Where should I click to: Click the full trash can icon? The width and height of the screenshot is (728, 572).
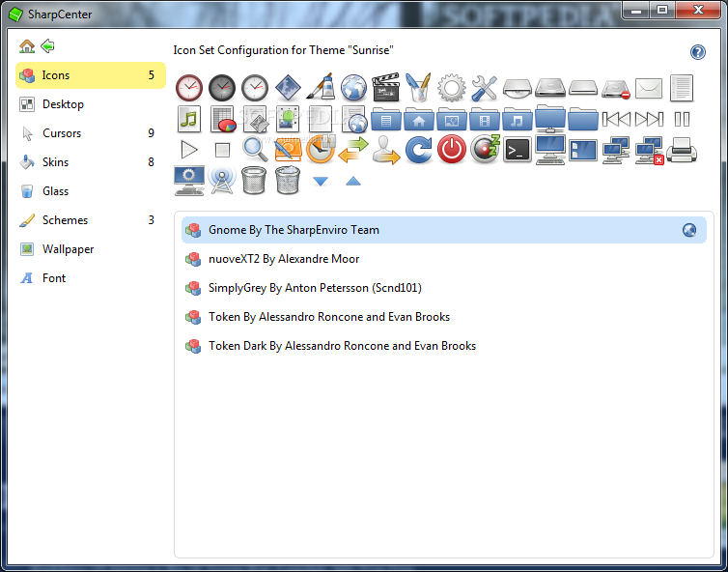(x=288, y=181)
